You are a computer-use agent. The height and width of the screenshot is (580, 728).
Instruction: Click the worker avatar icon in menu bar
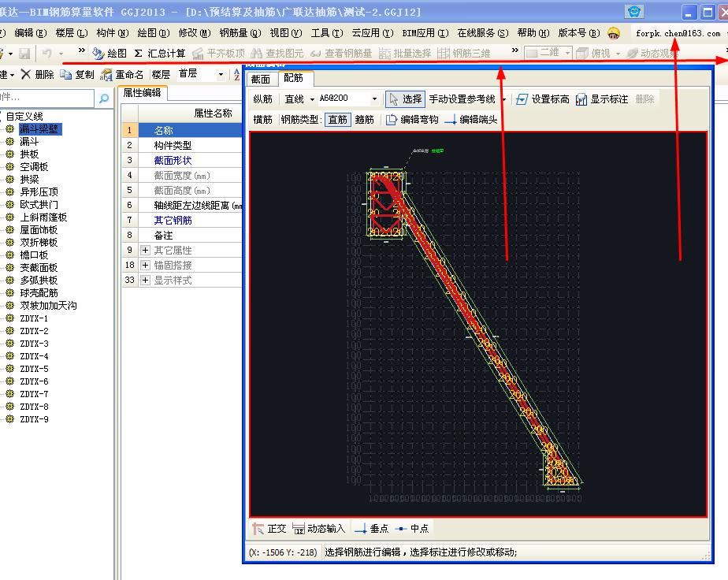614,33
